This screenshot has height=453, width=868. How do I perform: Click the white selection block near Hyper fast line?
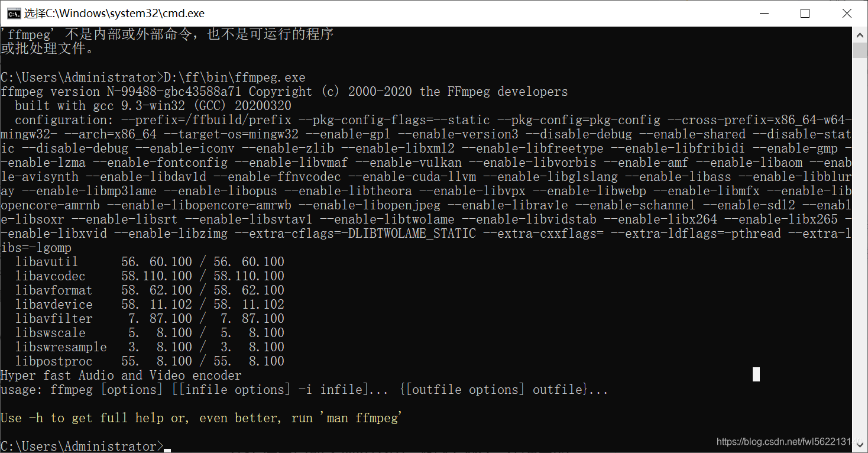[756, 374]
